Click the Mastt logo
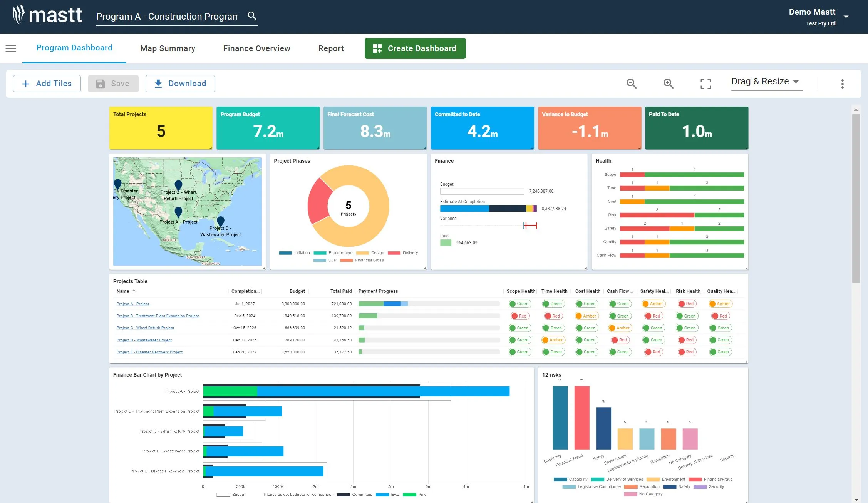The image size is (868, 503). point(48,15)
